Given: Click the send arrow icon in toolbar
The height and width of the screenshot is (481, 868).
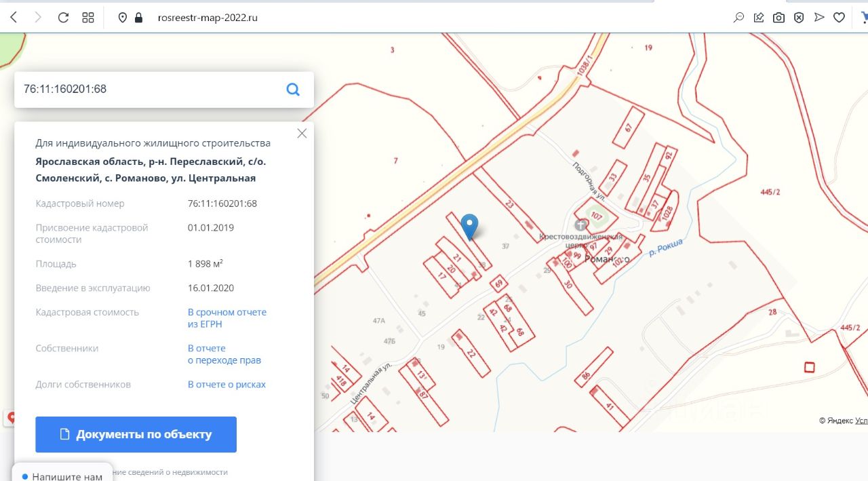Looking at the screenshot, I should (820, 18).
